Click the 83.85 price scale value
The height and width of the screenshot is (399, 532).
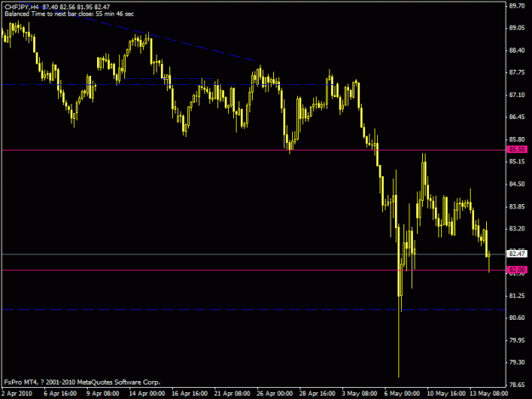click(x=517, y=207)
